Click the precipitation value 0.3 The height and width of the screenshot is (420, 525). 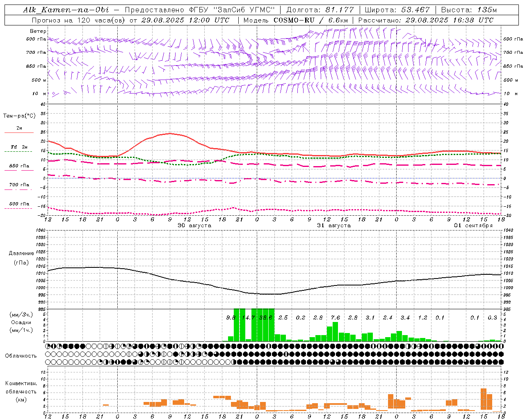492,317
